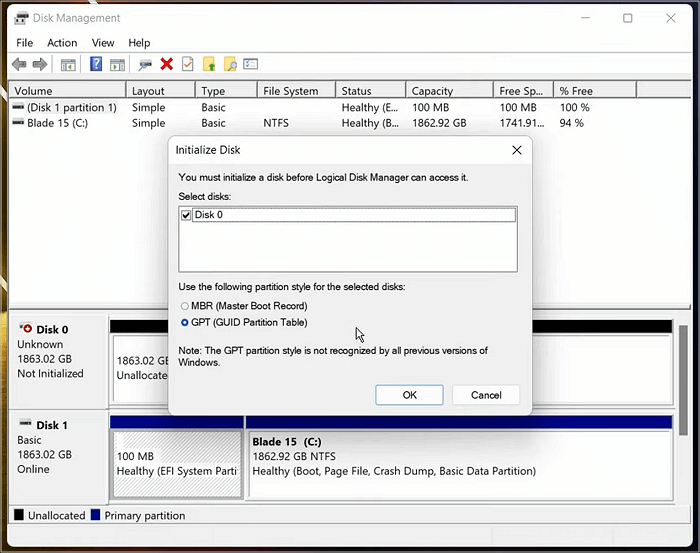This screenshot has height=553, width=700.
Task: Click the magnifier folder toolbar icon
Action: [230, 65]
